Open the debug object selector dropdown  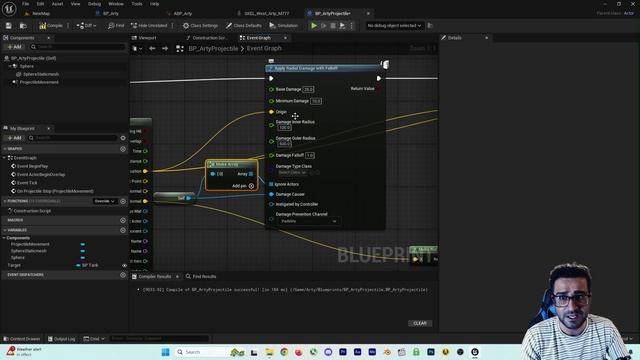click(394, 26)
